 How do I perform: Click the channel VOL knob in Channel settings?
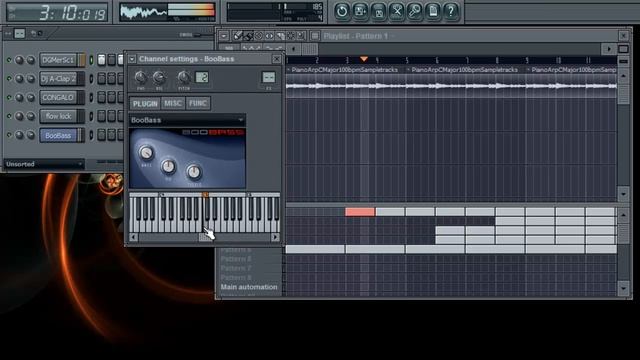pyautogui.click(x=159, y=78)
